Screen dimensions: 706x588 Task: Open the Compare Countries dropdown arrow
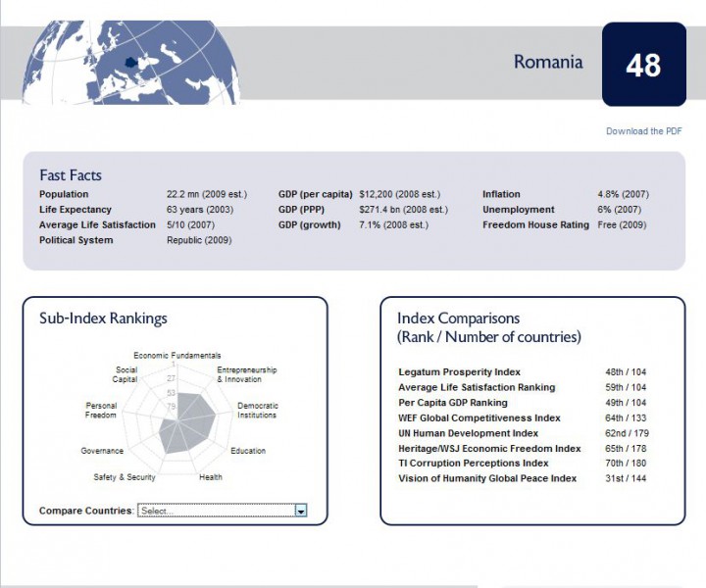point(301,511)
